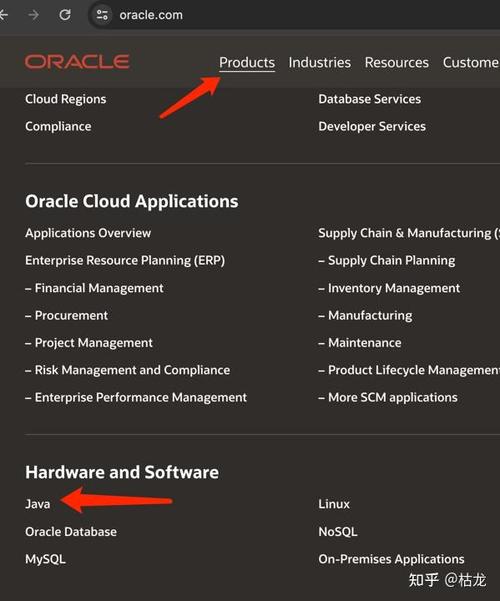
Task: Open Oracle Database link
Action: (71, 532)
